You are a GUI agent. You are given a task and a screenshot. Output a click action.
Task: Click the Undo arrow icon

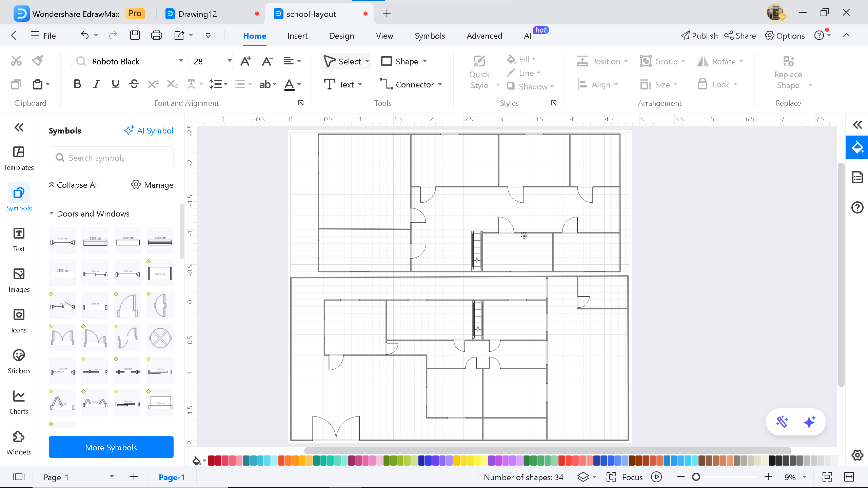pos(84,35)
